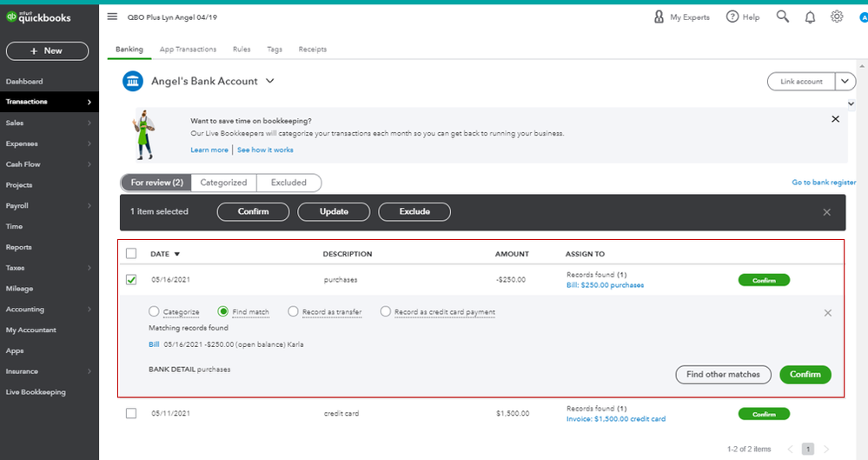Sort by the DATE column arrow
The height and width of the screenshot is (460, 868).
coord(177,255)
